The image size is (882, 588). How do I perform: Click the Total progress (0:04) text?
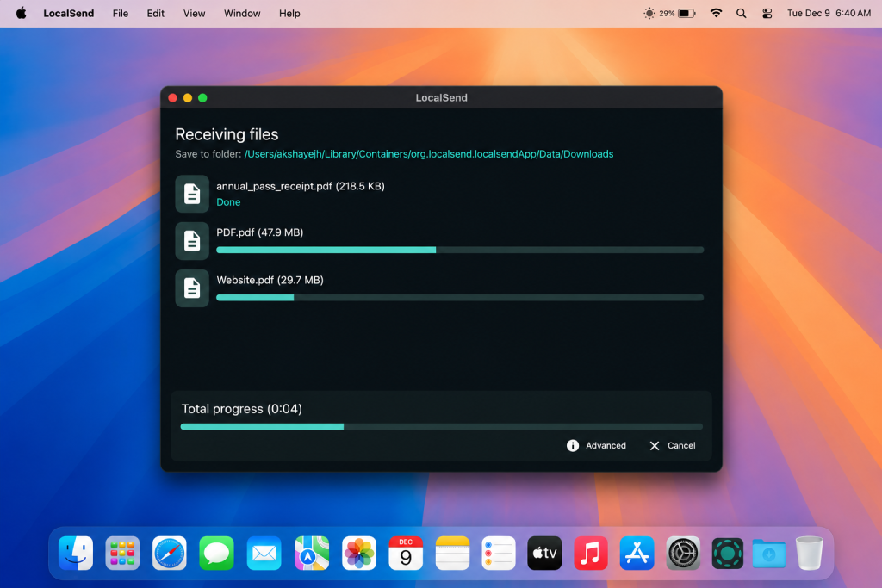click(241, 409)
